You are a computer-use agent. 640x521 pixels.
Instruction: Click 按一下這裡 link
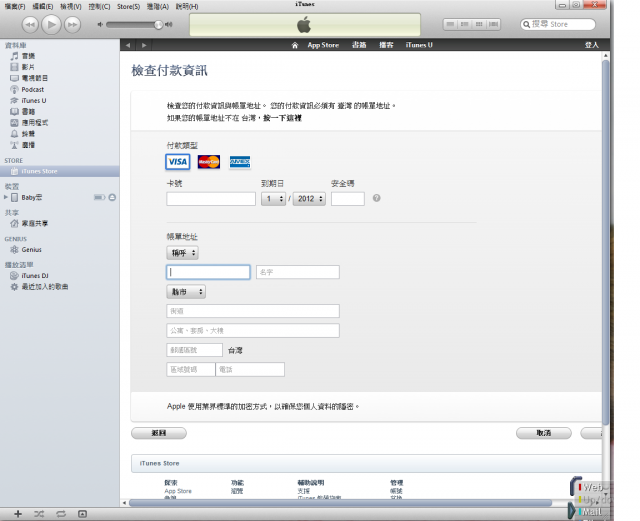pyautogui.click(x=282, y=118)
